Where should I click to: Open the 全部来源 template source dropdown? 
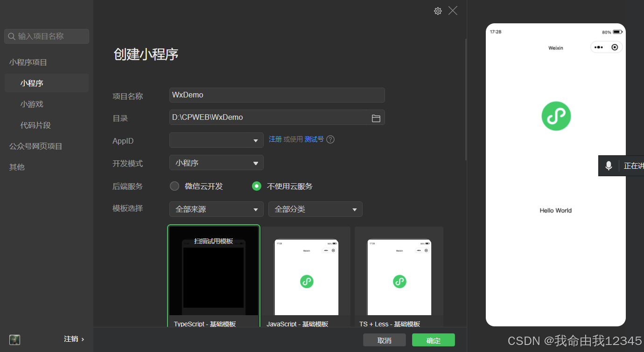point(217,209)
